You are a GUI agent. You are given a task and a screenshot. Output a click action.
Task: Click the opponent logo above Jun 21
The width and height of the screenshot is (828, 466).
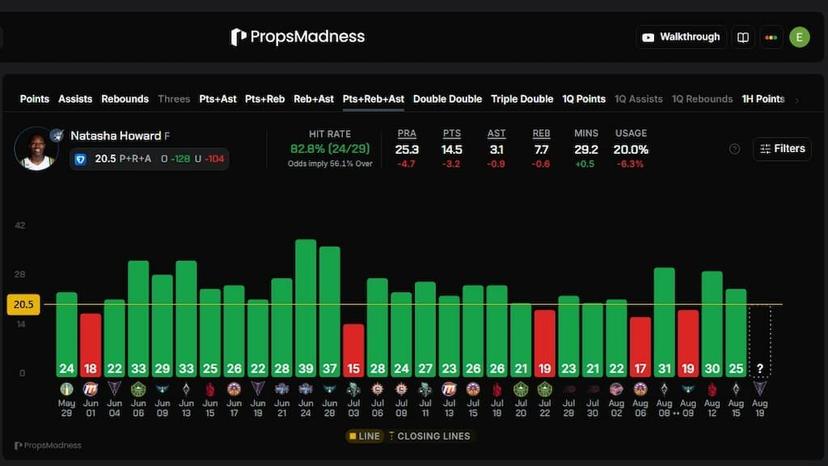(x=282, y=389)
